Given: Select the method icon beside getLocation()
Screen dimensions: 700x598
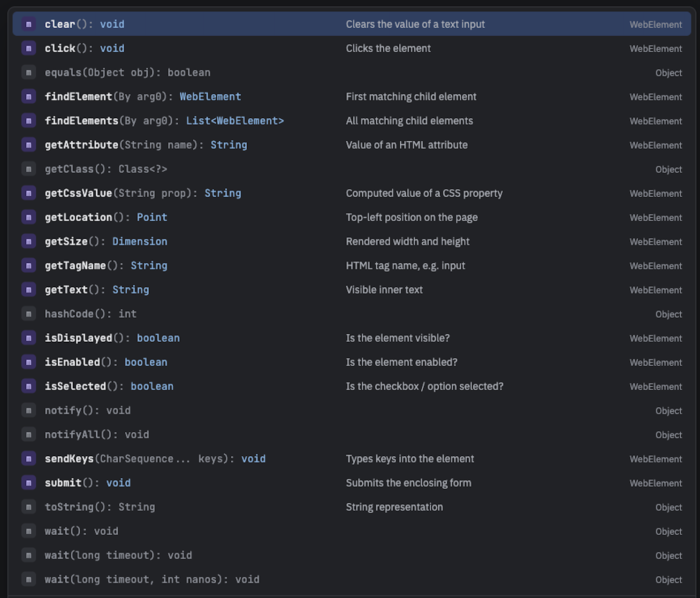Looking at the screenshot, I should (x=29, y=217).
